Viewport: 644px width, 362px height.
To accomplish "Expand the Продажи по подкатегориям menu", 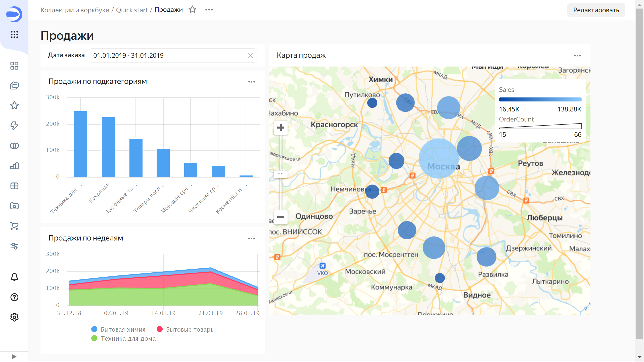I will (x=251, y=82).
